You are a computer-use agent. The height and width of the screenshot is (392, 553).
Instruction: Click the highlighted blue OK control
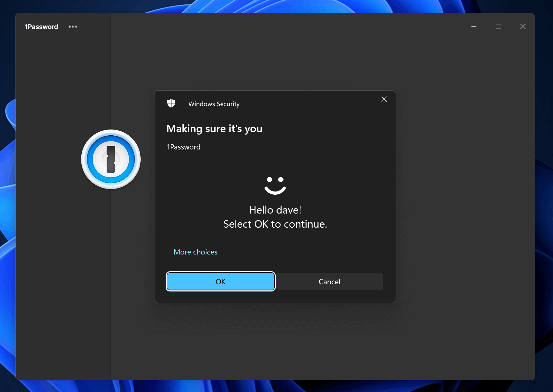coord(220,281)
